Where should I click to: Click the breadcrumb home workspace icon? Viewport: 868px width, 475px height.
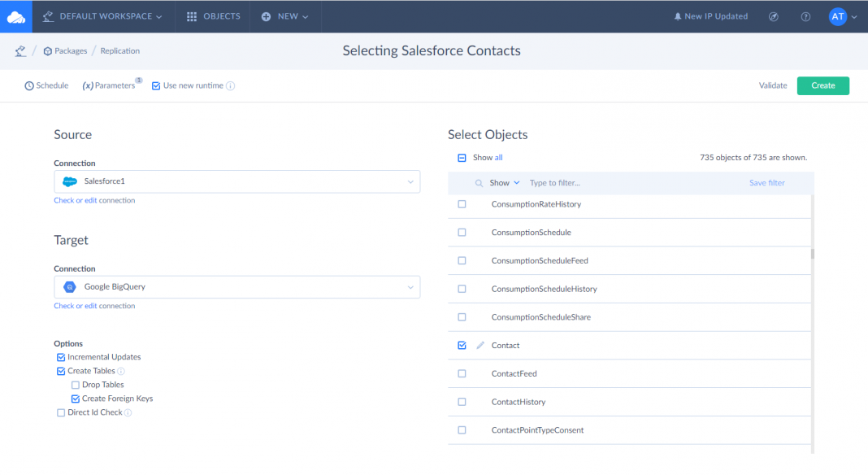20,51
